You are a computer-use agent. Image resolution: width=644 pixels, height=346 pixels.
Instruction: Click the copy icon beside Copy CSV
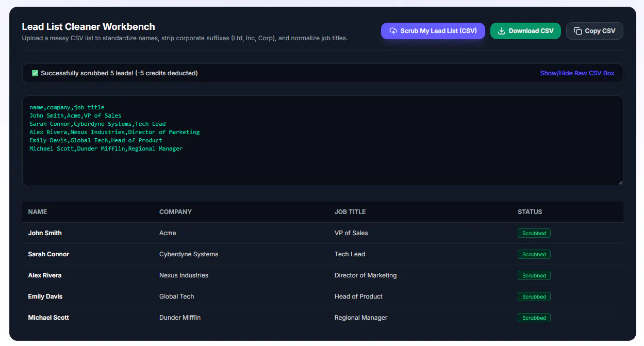[x=577, y=31]
